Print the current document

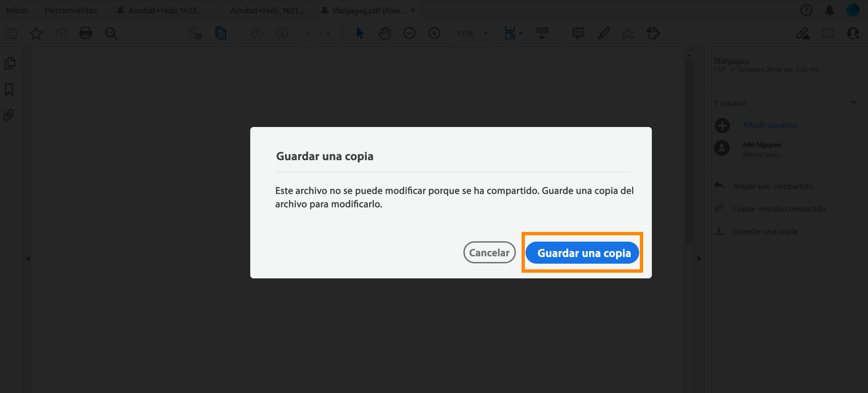[x=86, y=33]
